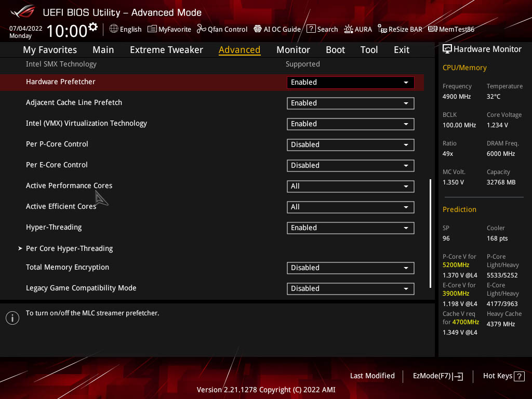
Task: Click the 4379 MHz Heavy Cache value
Action: coord(501,324)
